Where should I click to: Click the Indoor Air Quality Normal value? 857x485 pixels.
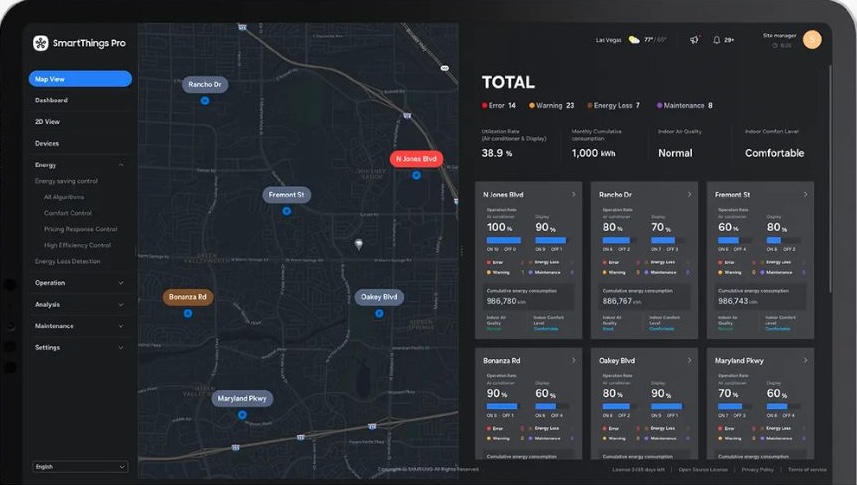675,153
